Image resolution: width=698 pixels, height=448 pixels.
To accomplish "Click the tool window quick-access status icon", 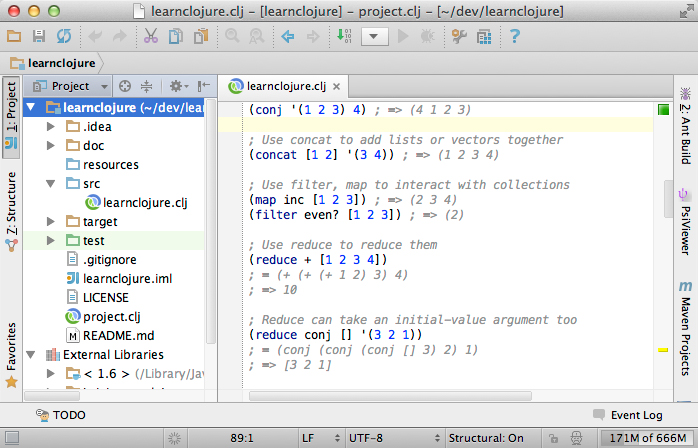I will coord(12,438).
